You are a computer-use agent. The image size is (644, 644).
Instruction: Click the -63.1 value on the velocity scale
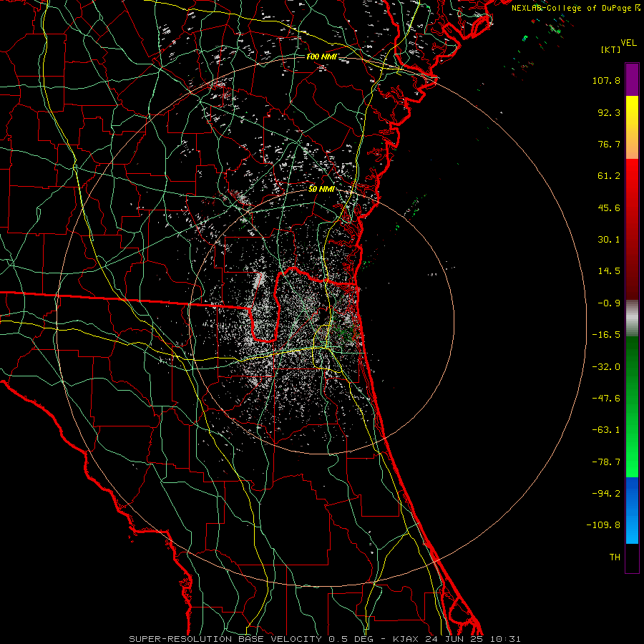tap(606, 430)
